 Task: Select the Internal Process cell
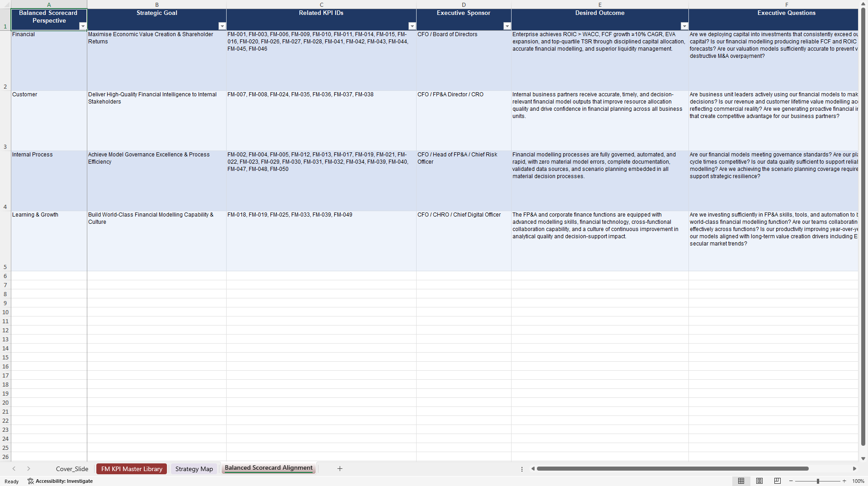(x=49, y=181)
